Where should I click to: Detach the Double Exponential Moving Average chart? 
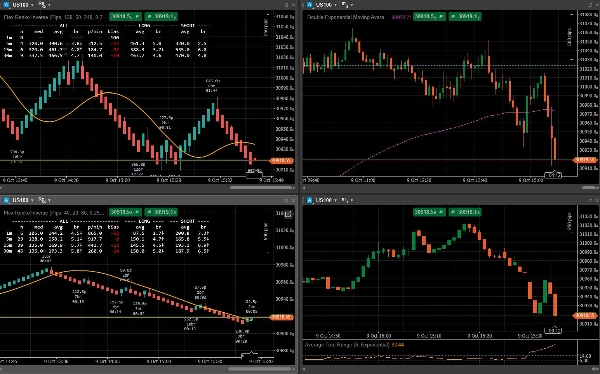coord(590,5)
